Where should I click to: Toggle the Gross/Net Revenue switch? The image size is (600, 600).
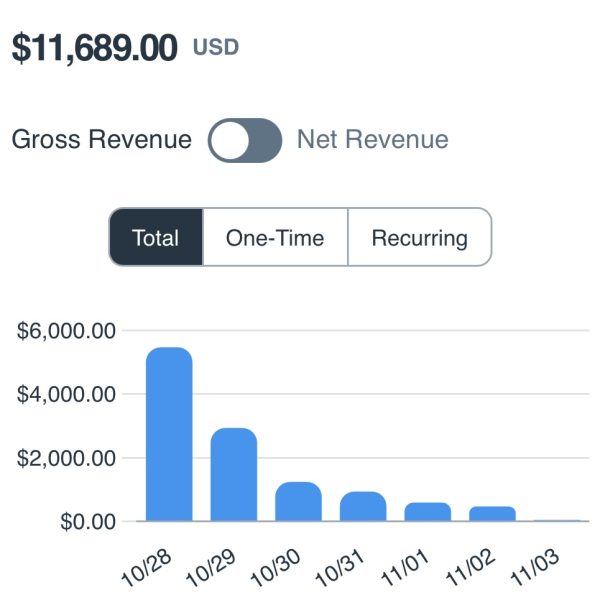[x=245, y=140]
